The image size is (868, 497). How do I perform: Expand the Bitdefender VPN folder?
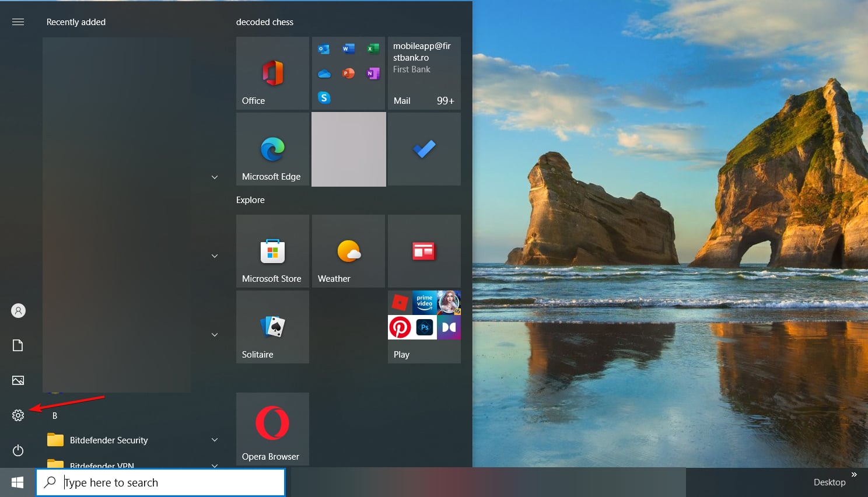point(214,466)
